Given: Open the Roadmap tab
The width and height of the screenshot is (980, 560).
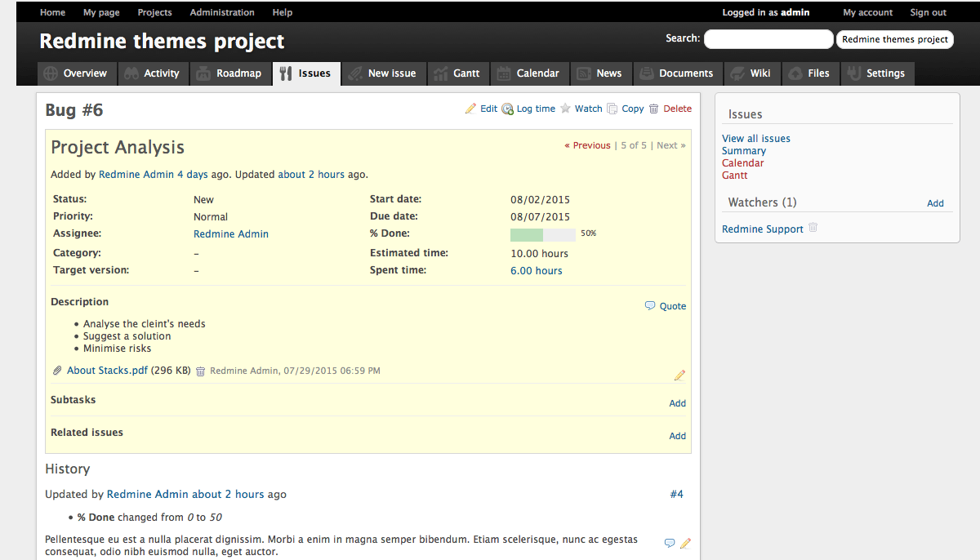Looking at the screenshot, I should coord(229,73).
